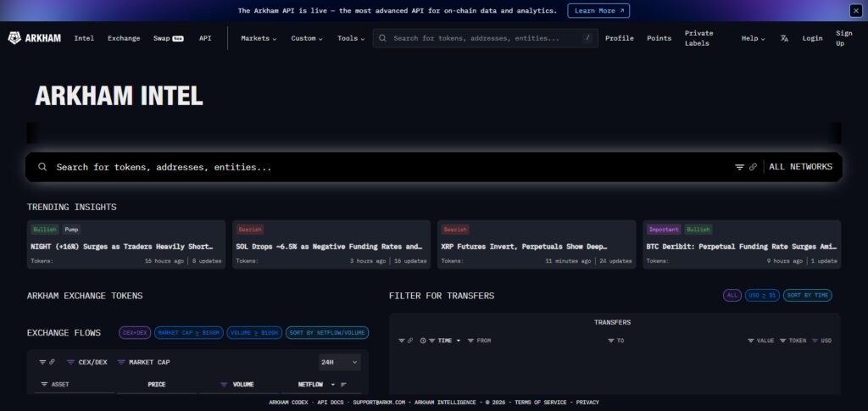Image resolution: width=868 pixels, height=411 pixels.
Task: Click the Login link
Action: pos(813,38)
